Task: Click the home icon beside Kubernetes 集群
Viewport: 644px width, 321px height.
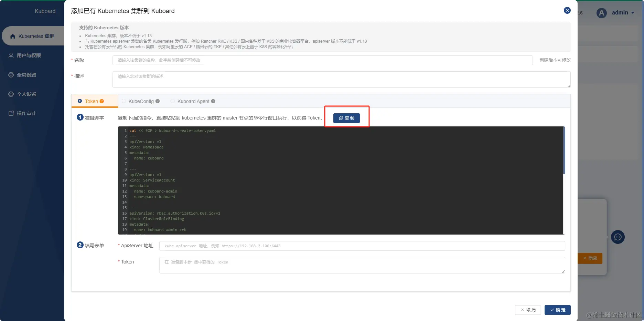Action: [x=13, y=36]
